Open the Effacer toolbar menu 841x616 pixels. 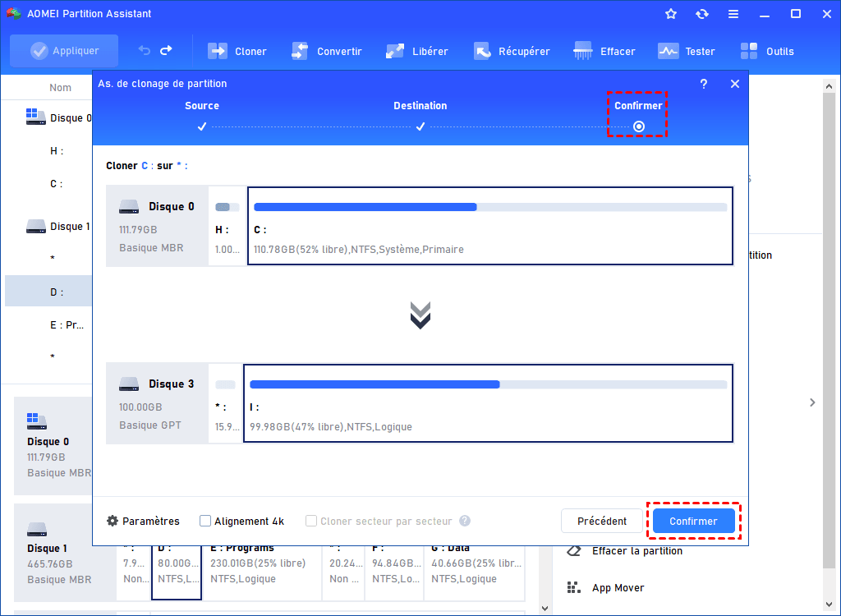pos(604,52)
